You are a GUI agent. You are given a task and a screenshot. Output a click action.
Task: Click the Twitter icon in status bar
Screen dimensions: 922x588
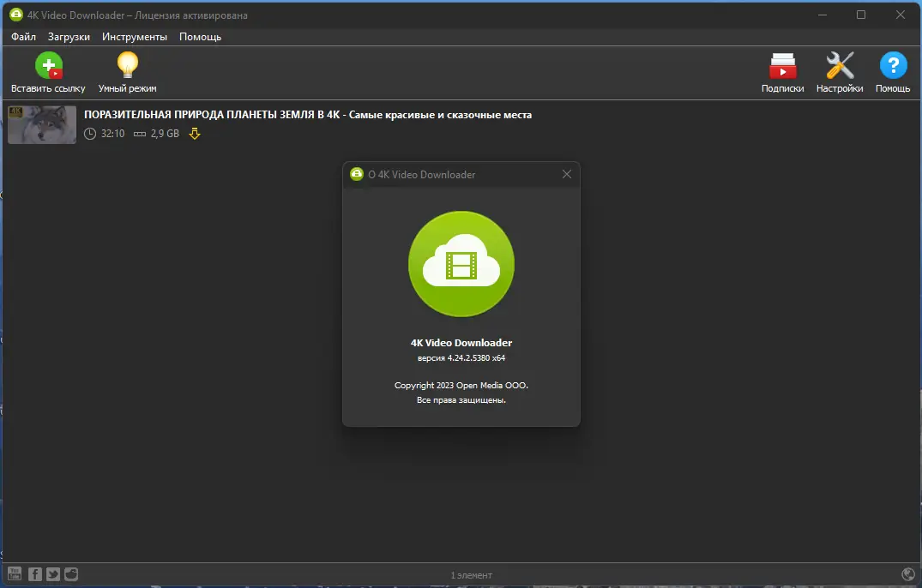point(53,574)
